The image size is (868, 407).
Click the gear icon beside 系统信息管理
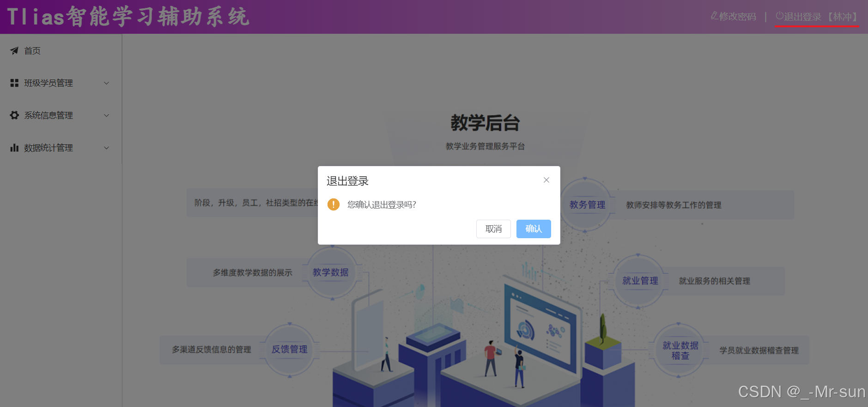14,115
